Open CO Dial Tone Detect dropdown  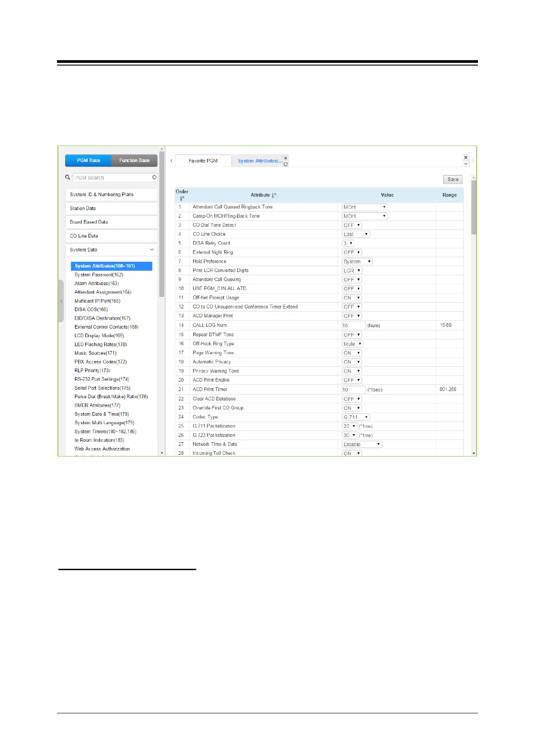point(352,225)
